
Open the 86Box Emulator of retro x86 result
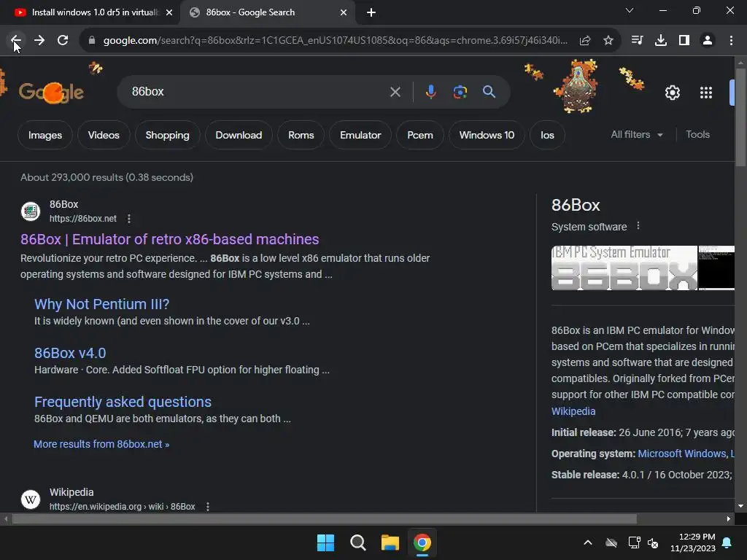169,239
